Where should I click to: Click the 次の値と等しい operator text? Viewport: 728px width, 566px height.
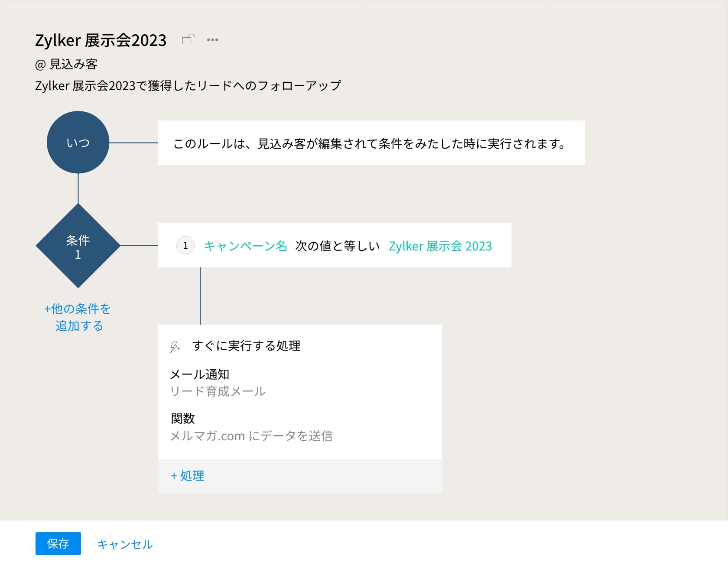(338, 246)
